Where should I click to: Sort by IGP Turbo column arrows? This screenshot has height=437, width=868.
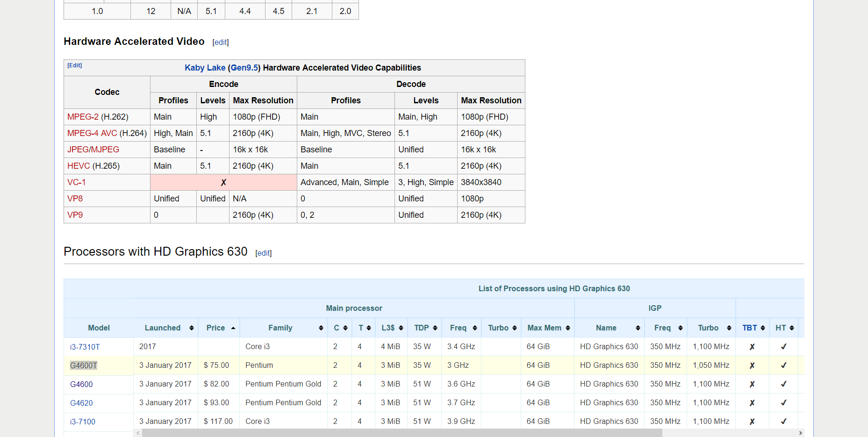point(729,328)
